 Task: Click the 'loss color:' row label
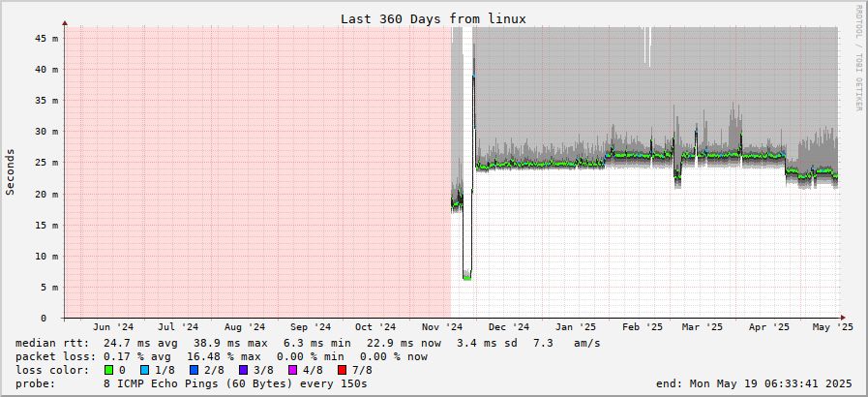52,370
